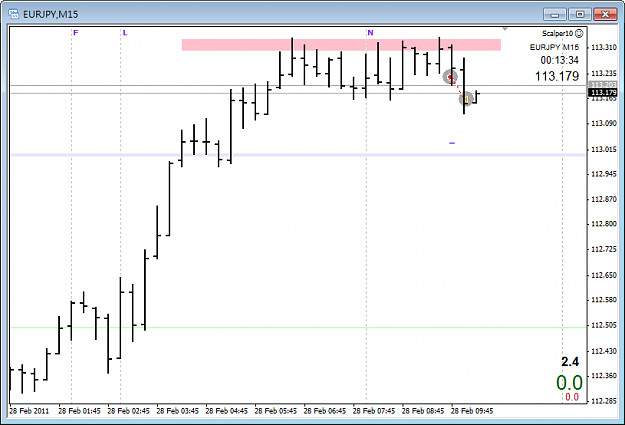The height and width of the screenshot is (425, 625).
Task: Click the purple F session marker
Action: click(76, 33)
